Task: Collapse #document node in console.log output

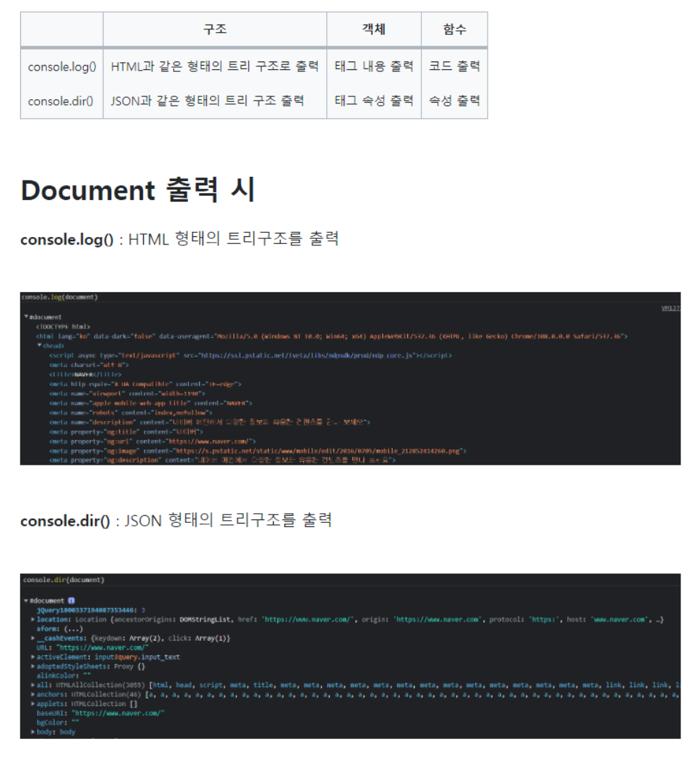Action: (26, 317)
